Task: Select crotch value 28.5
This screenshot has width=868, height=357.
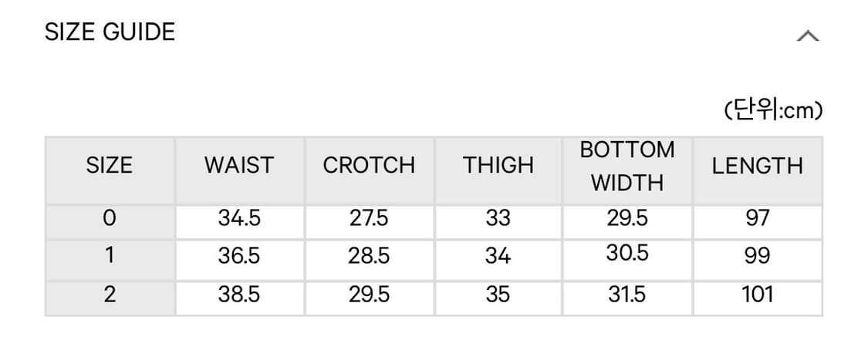Action: coord(369,256)
